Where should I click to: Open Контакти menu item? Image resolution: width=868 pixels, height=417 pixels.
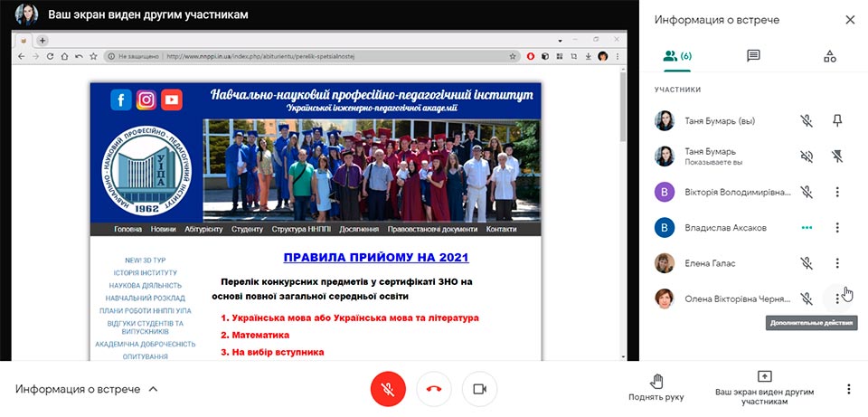click(502, 229)
